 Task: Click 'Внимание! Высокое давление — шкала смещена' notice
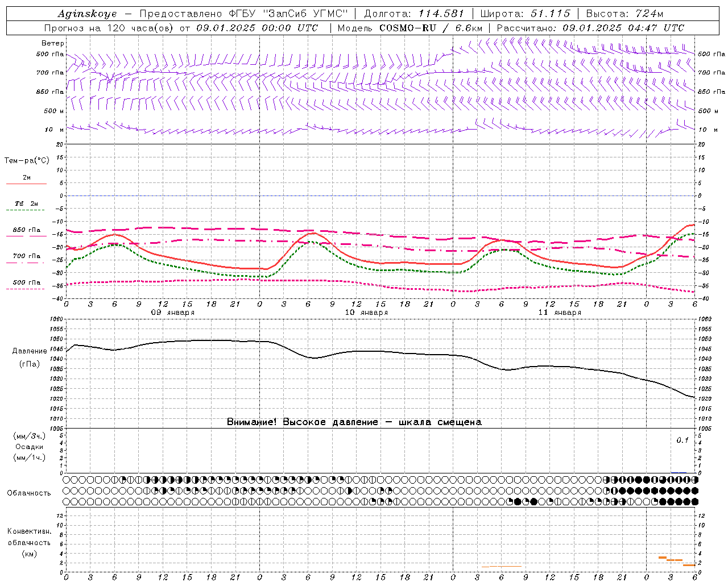pos(354,422)
